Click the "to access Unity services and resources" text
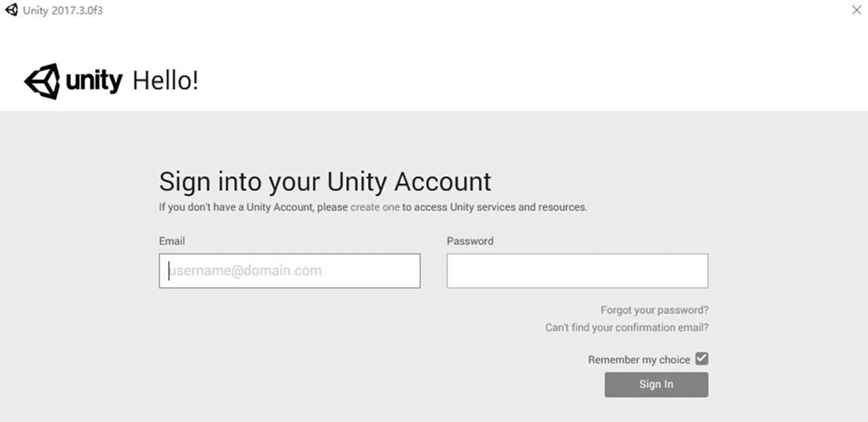868x422 pixels. pyautogui.click(x=495, y=207)
